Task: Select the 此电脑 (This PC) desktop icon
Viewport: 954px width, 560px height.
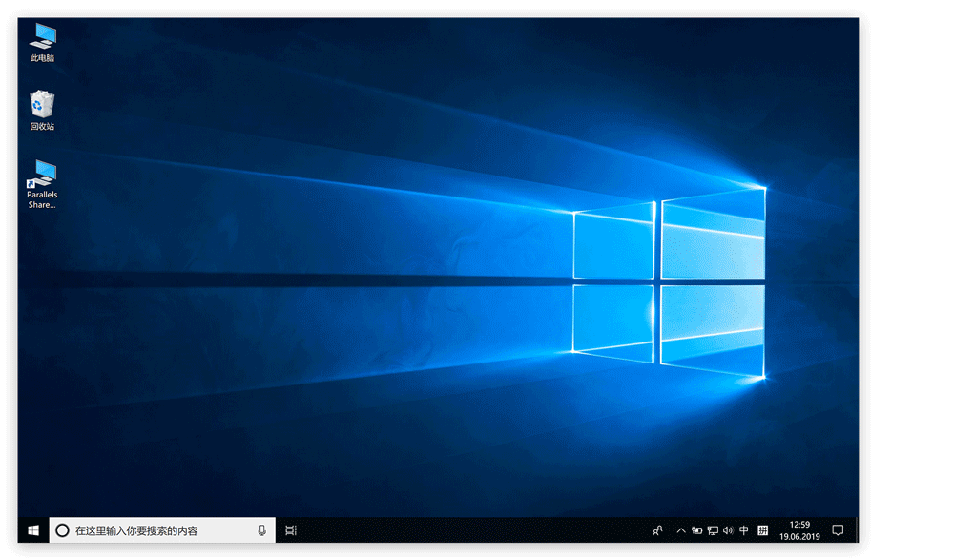Action: (x=42, y=42)
